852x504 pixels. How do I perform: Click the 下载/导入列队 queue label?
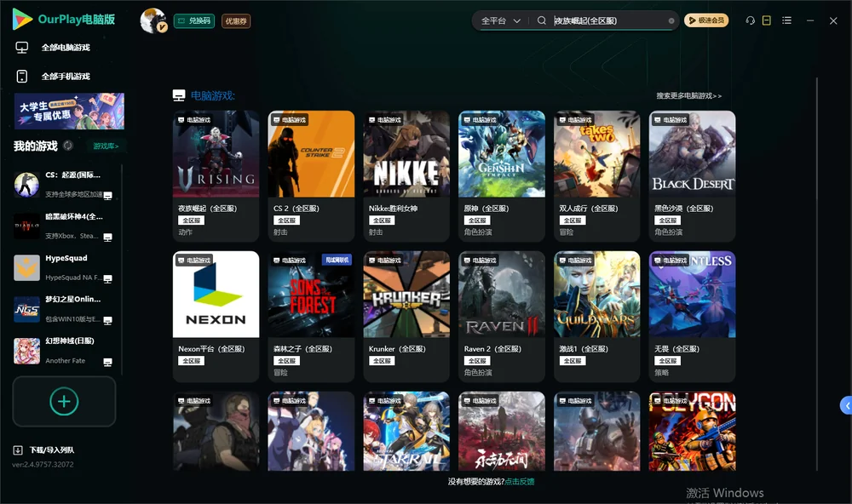click(52, 450)
